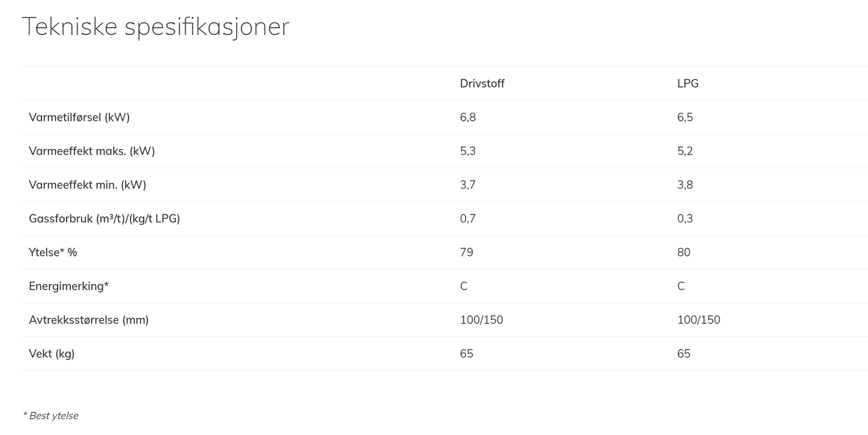
Task: Click the Ytelse* % row label
Action: (x=53, y=252)
